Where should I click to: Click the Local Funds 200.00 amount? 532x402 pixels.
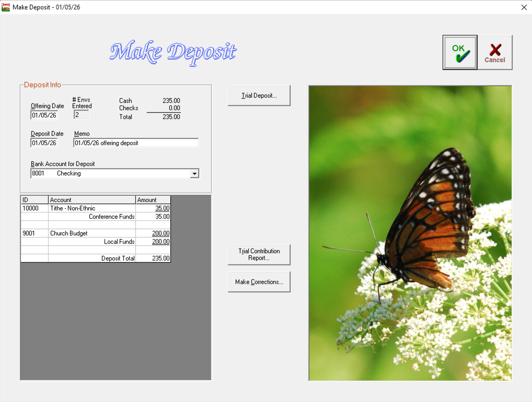[160, 242]
